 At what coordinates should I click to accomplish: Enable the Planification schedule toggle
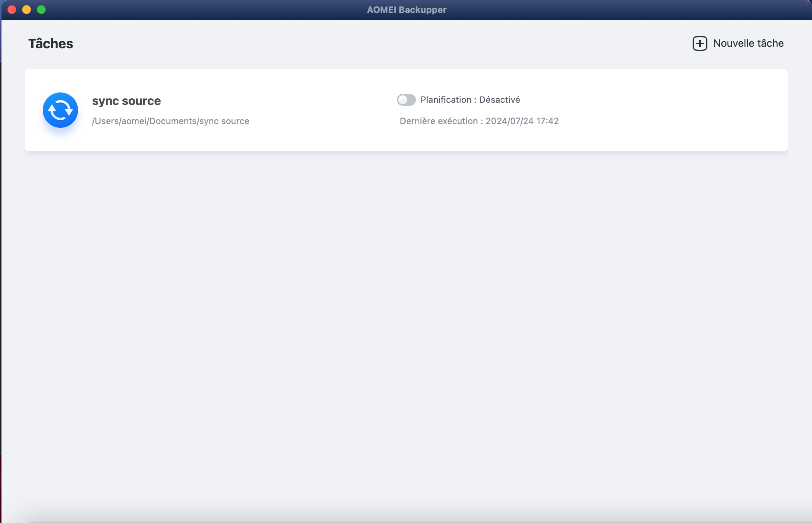tap(406, 100)
